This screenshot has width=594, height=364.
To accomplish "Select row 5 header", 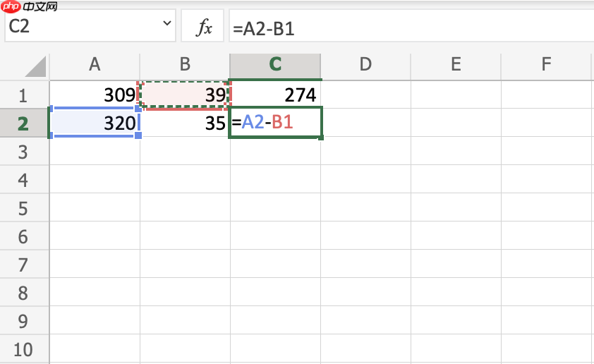I will pyautogui.click(x=23, y=207).
